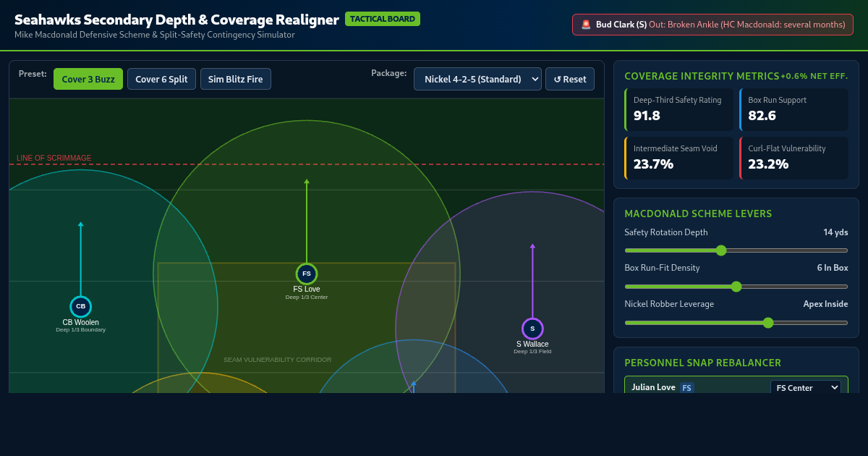Click the 'LINE OF SCRIMMAGE' label
868x456 pixels.
coord(54,158)
